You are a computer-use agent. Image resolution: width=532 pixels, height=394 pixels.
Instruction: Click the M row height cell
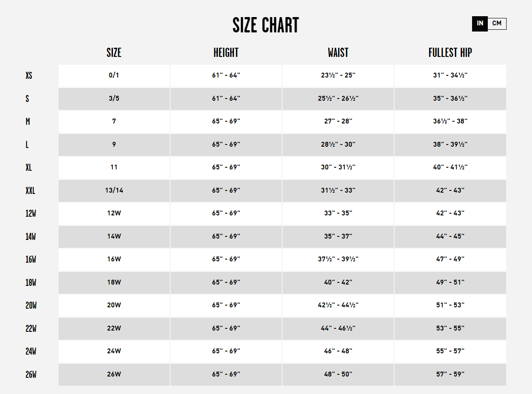coord(226,122)
